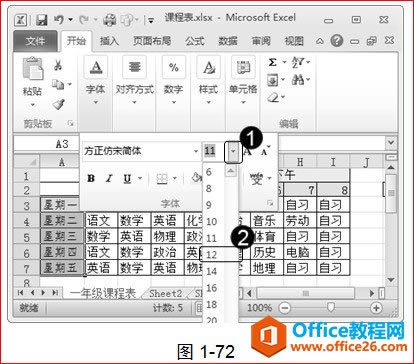The height and width of the screenshot is (364, 414).
Task: Expand the 对齐方式 alignment group
Action: tap(135, 81)
